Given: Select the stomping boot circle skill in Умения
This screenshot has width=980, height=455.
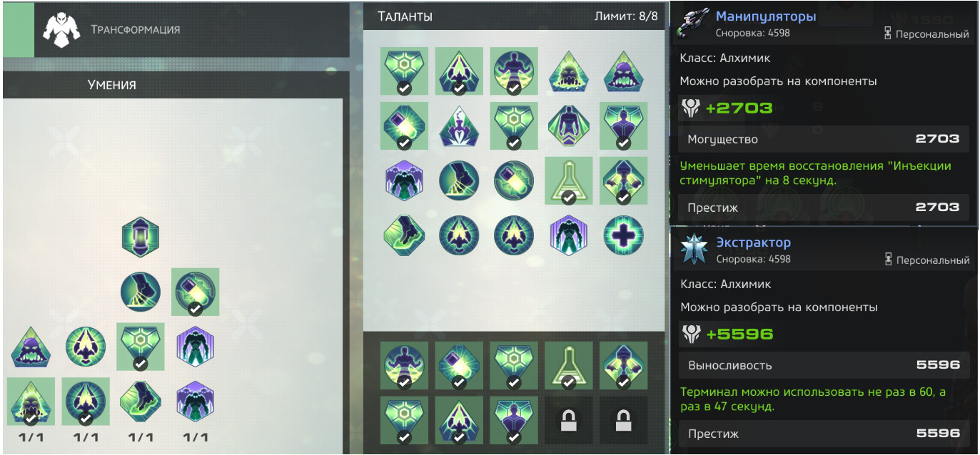Looking at the screenshot, I should (x=140, y=291).
